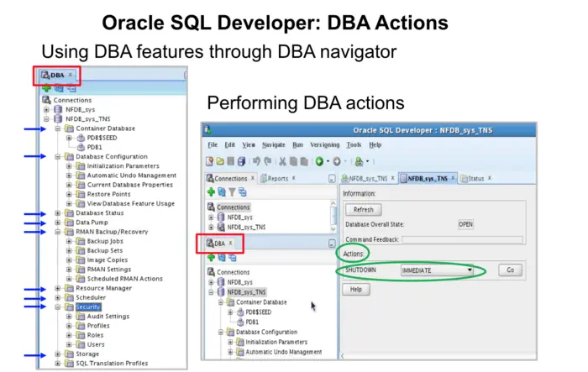
Task: Click the Open folder icon in main toolbar
Action: coord(220,161)
